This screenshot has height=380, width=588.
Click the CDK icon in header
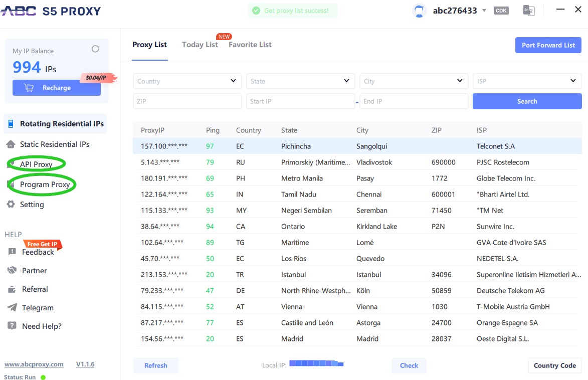tap(500, 11)
